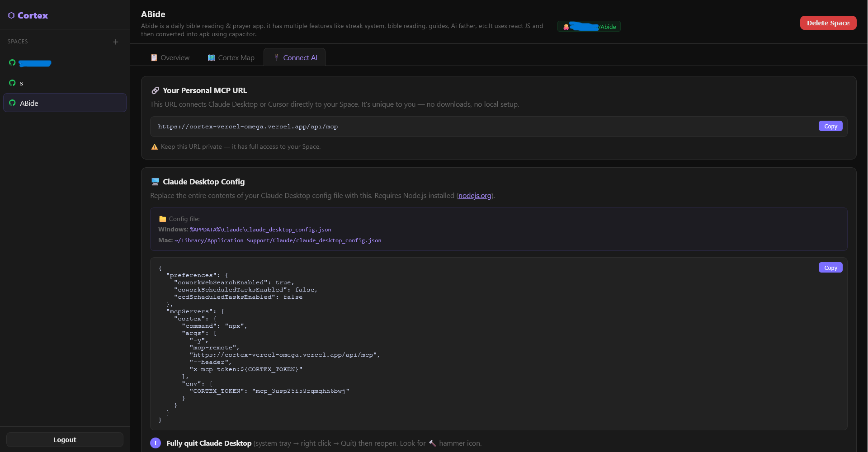Switch to the Cortex Map tab
Screen dimensions: 868x452
coord(231,57)
